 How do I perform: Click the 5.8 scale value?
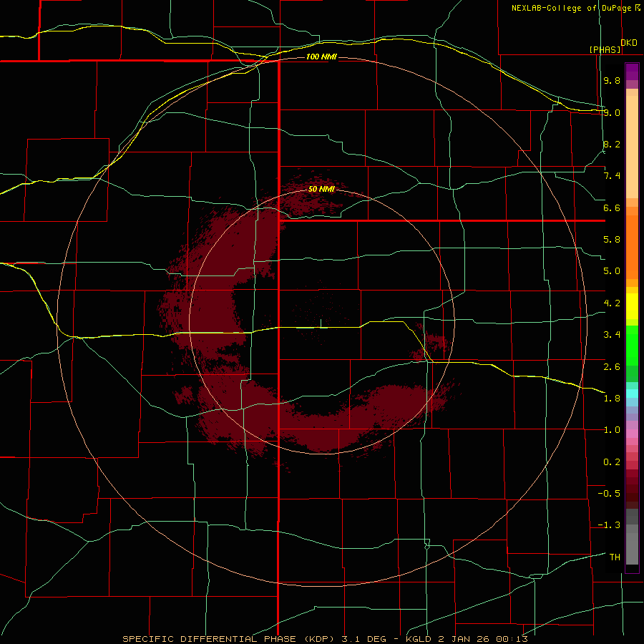click(612, 240)
